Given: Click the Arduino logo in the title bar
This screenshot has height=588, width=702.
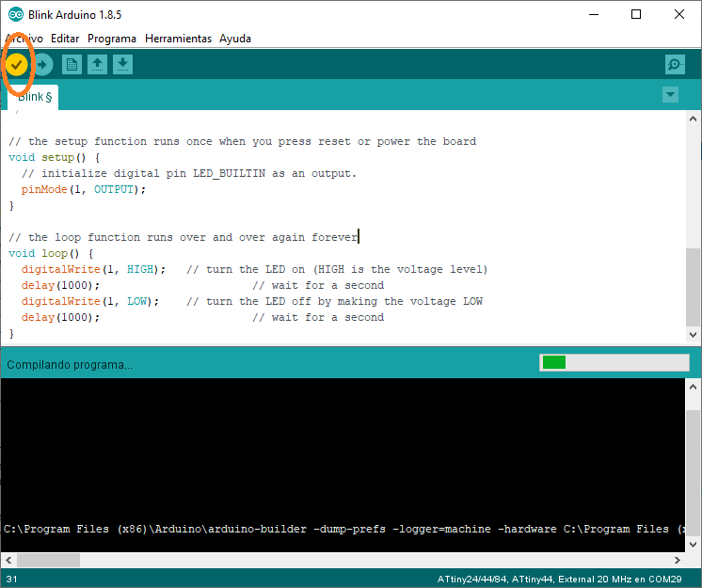Looking at the screenshot, I should tap(16, 15).
